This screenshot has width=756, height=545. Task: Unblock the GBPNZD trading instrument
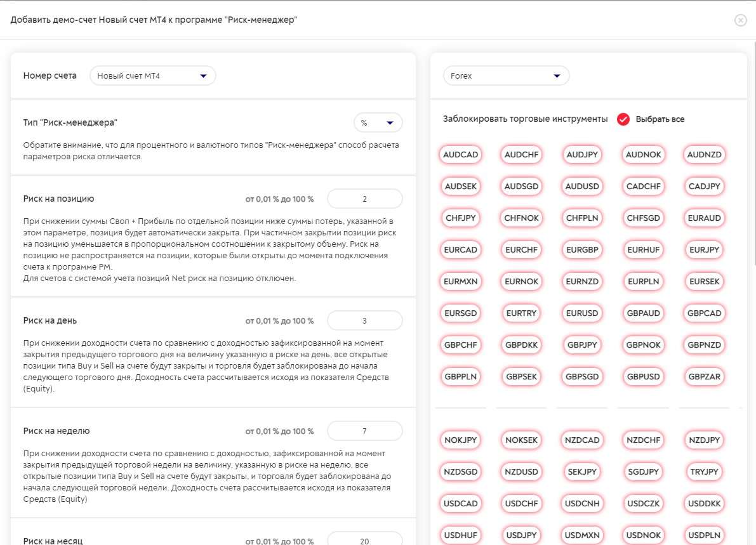pos(705,346)
